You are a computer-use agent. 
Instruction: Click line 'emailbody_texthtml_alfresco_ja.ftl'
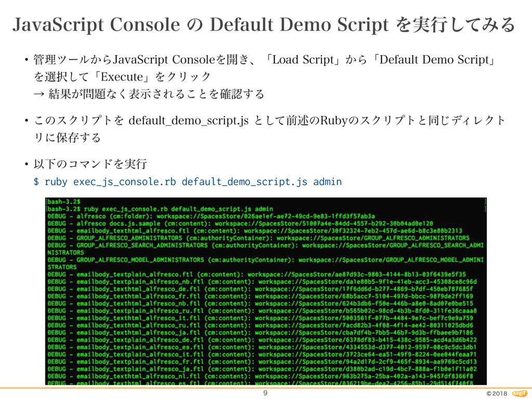260,332
